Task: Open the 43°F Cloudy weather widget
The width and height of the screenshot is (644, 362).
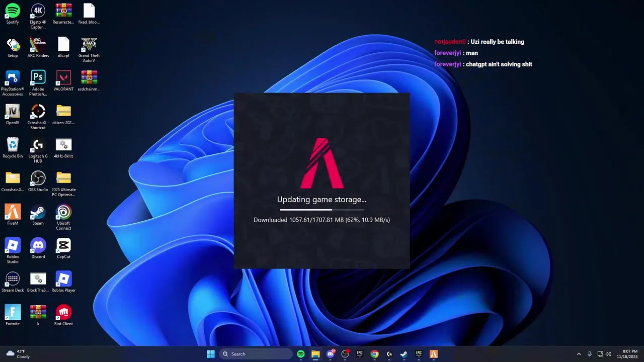Action: 18,354
